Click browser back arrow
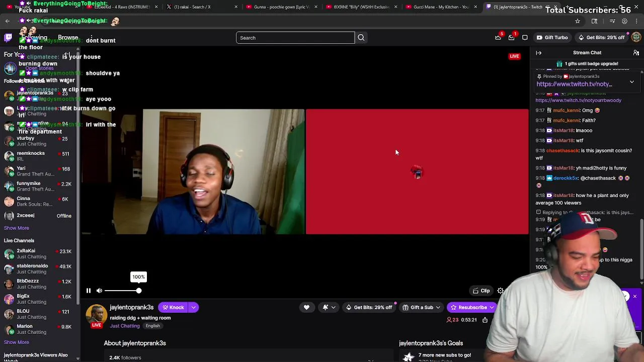The width and height of the screenshot is (644, 362). (x=7, y=21)
